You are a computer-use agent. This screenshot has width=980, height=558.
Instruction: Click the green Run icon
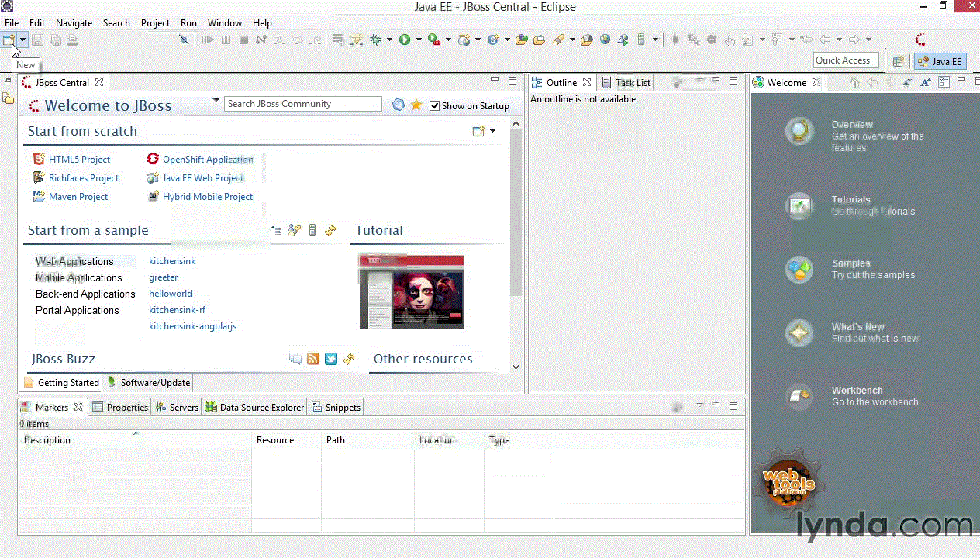click(x=405, y=40)
